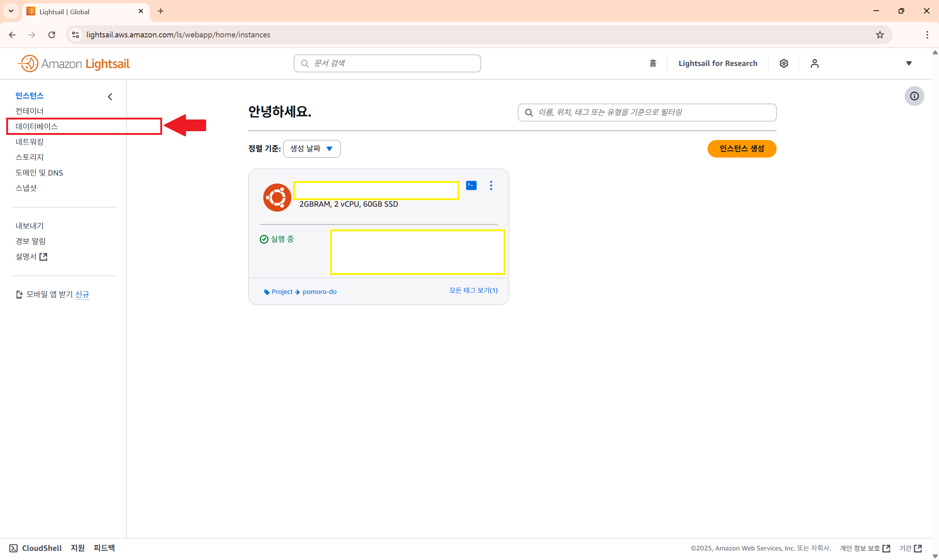Click the settings gear icon in header
This screenshot has width=939, height=560.
(x=783, y=63)
